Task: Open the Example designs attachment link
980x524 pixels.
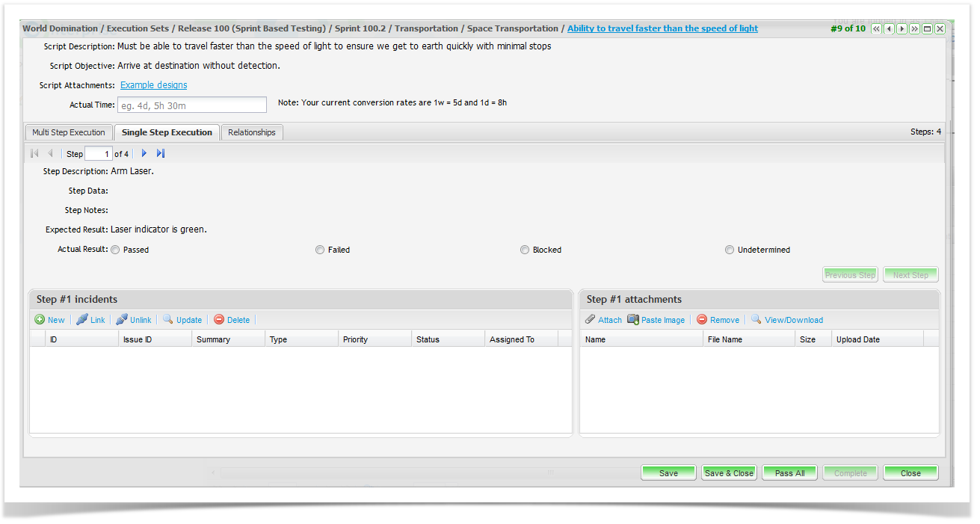Action: click(153, 85)
